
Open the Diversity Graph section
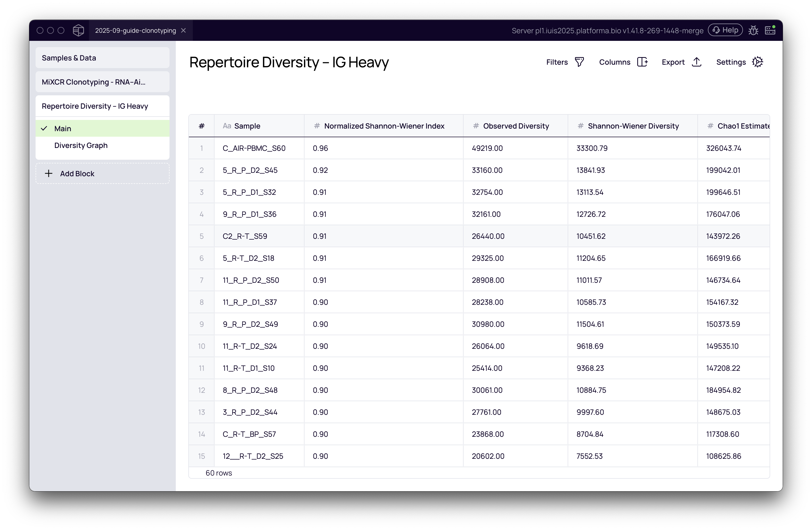[81, 146]
